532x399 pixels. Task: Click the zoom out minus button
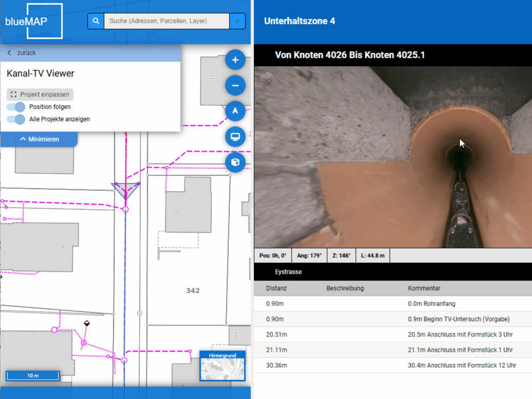235,85
